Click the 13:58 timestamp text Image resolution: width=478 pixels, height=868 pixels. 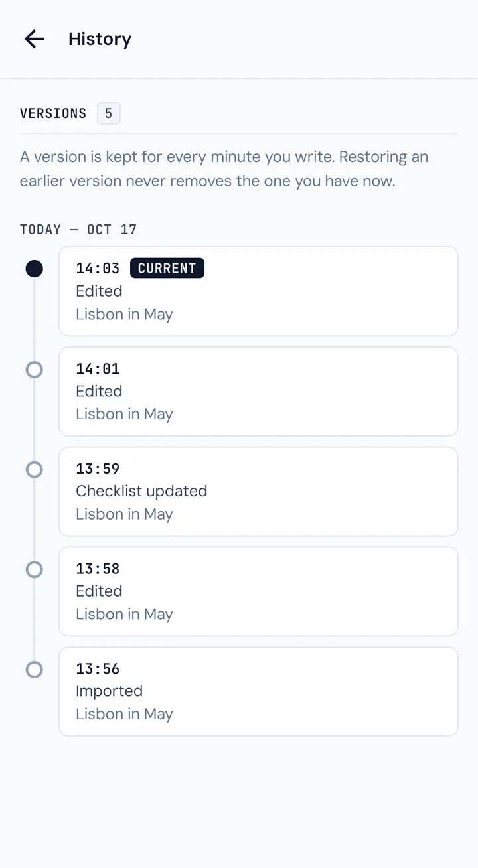tap(98, 569)
